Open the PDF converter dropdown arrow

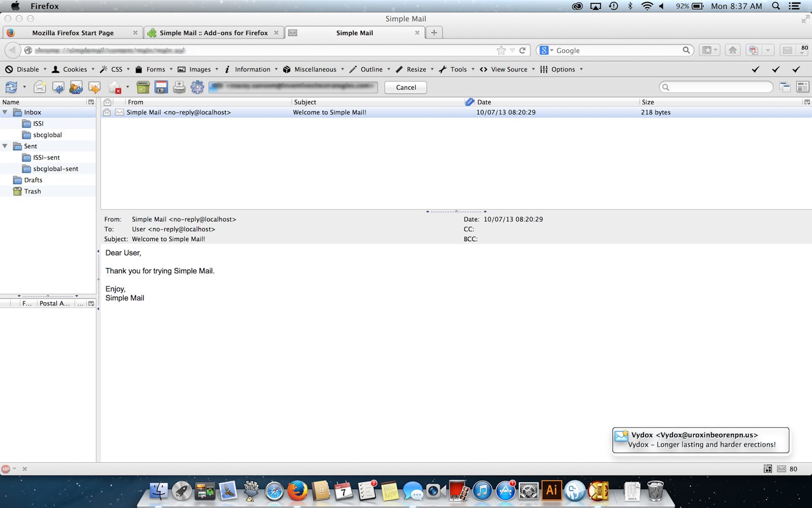[768, 50]
